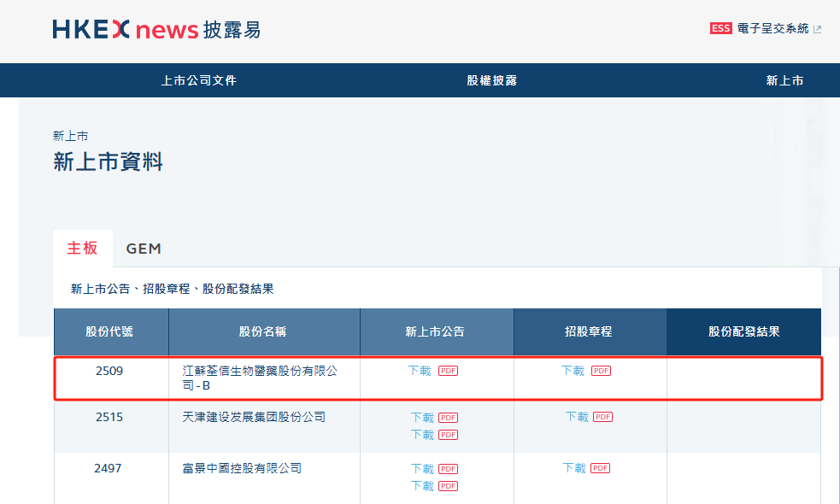This screenshot has height=504, width=840.
Task: Download the 招股章程 for 富景中國控股
Action: (x=574, y=468)
